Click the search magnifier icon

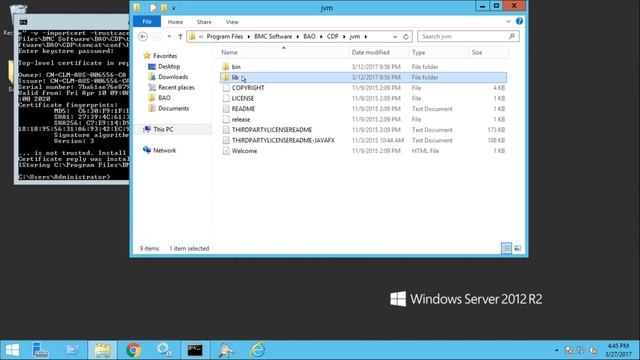[x=512, y=36]
